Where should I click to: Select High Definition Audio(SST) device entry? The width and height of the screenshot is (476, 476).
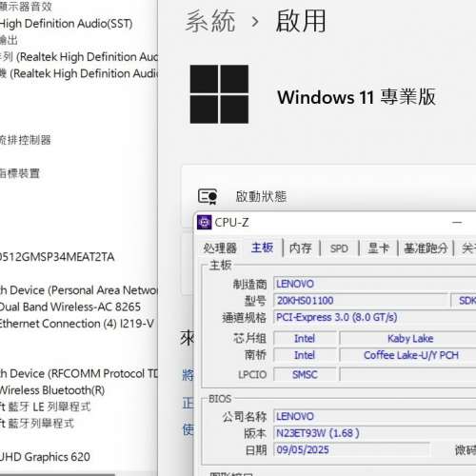click(66, 24)
